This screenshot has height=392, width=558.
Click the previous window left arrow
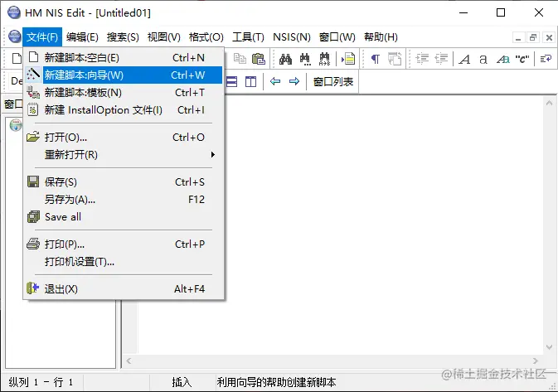[x=275, y=81]
